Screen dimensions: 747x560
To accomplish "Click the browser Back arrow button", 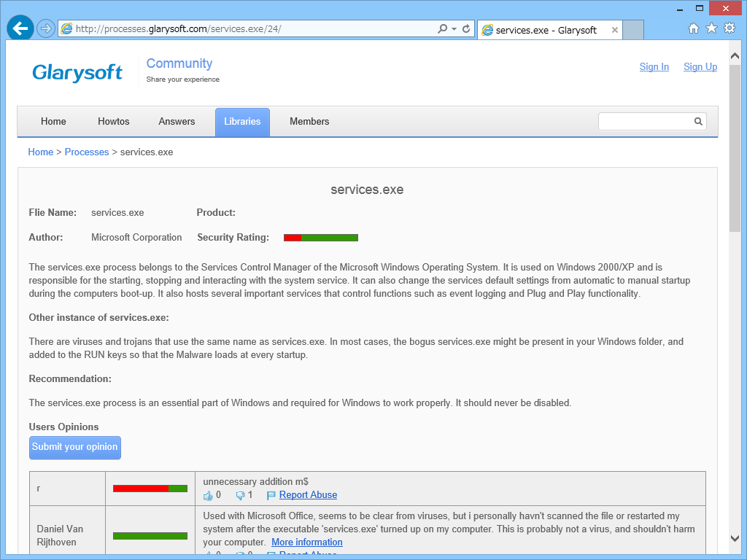I will [20, 28].
